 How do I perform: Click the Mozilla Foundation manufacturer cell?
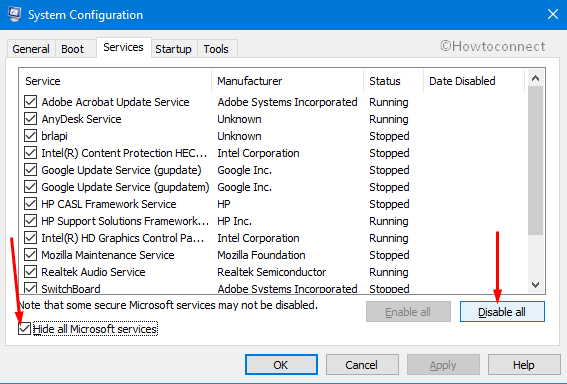tap(261, 255)
